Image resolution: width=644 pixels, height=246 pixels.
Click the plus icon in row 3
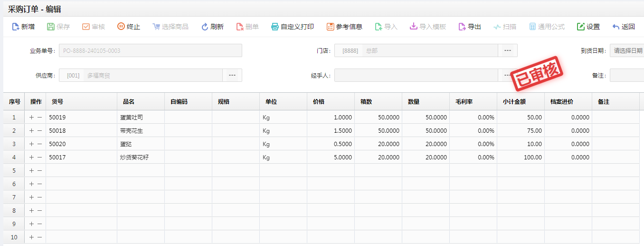pyautogui.click(x=32, y=144)
